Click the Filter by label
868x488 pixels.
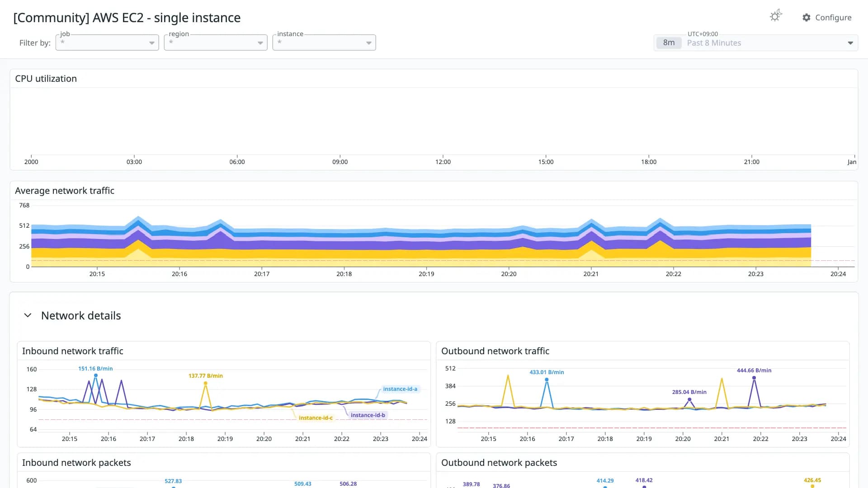tap(35, 43)
